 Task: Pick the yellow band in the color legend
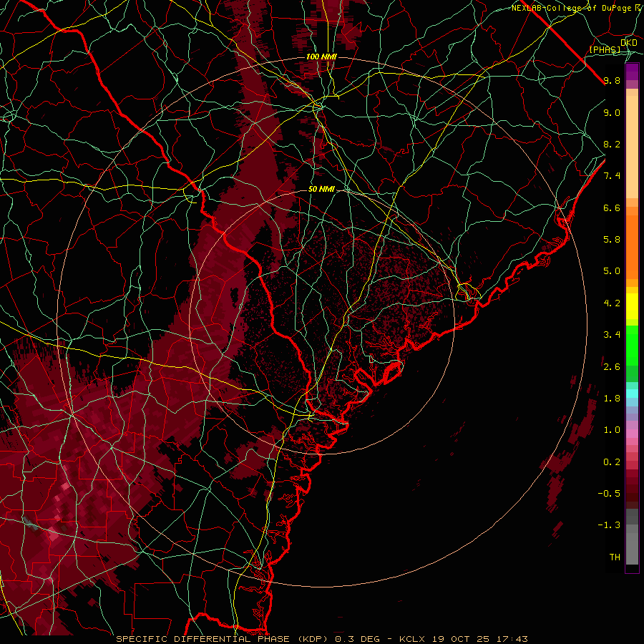point(632,306)
